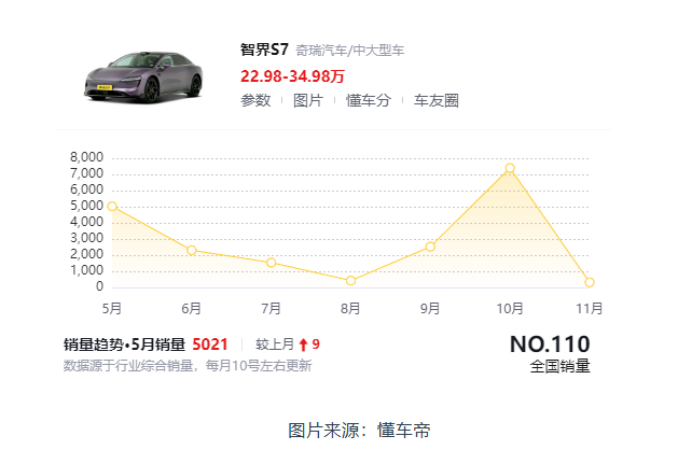Screen dimensions: 692x450
Task: Click the 7月 axis label
Action: point(271,308)
